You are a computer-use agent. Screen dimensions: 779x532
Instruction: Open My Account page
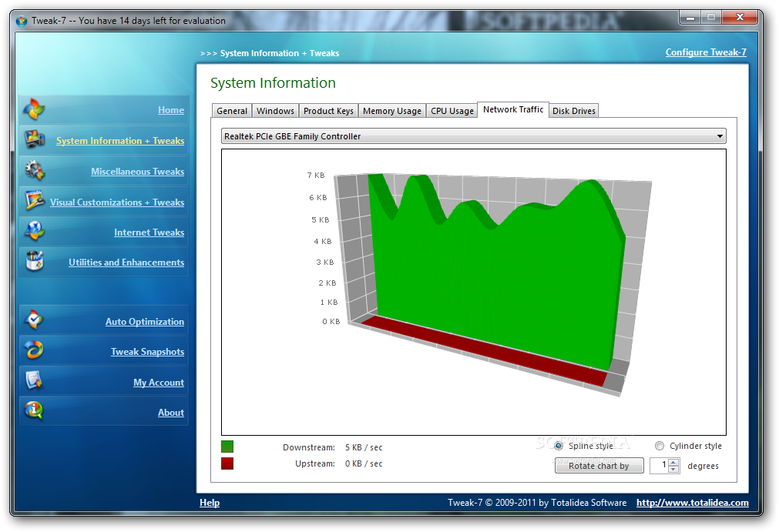click(x=159, y=383)
